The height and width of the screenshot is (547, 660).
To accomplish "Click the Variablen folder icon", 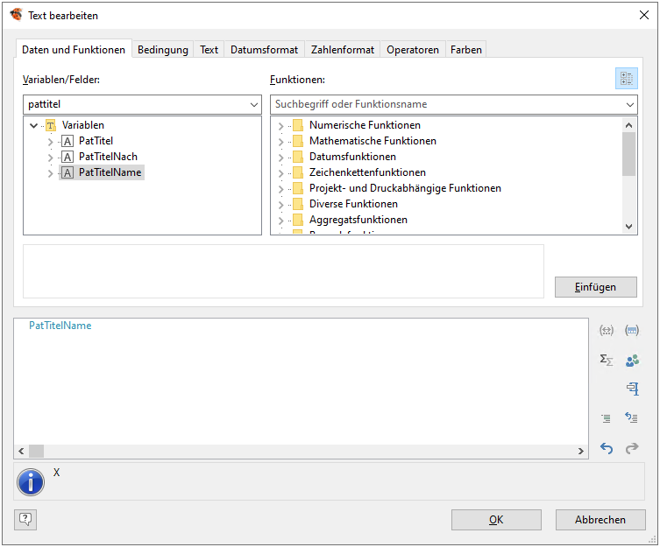I will [x=51, y=125].
